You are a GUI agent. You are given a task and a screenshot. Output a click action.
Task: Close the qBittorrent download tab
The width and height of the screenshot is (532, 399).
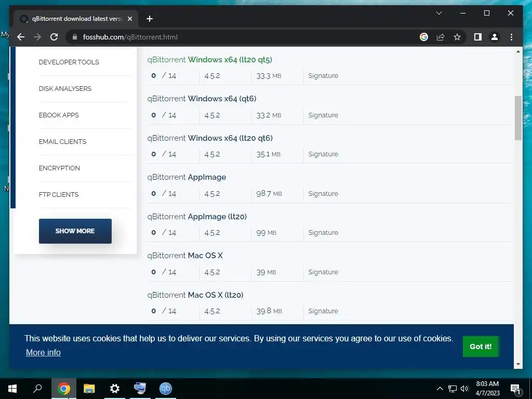click(x=129, y=19)
